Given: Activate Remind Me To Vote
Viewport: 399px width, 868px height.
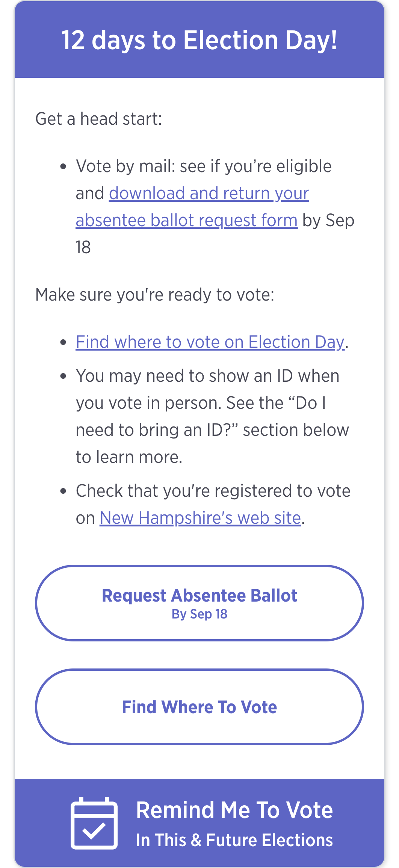Looking at the screenshot, I should (234, 810).
